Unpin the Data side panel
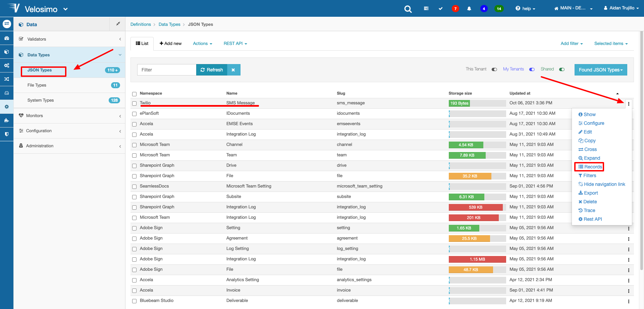644x309 pixels. pyautogui.click(x=118, y=24)
